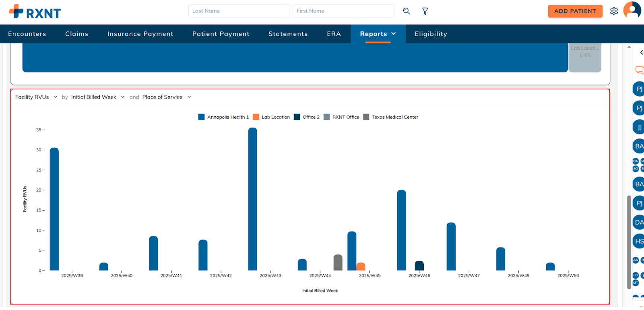
Task: Toggle Annapolis Health 1 legend series
Action: point(224,117)
